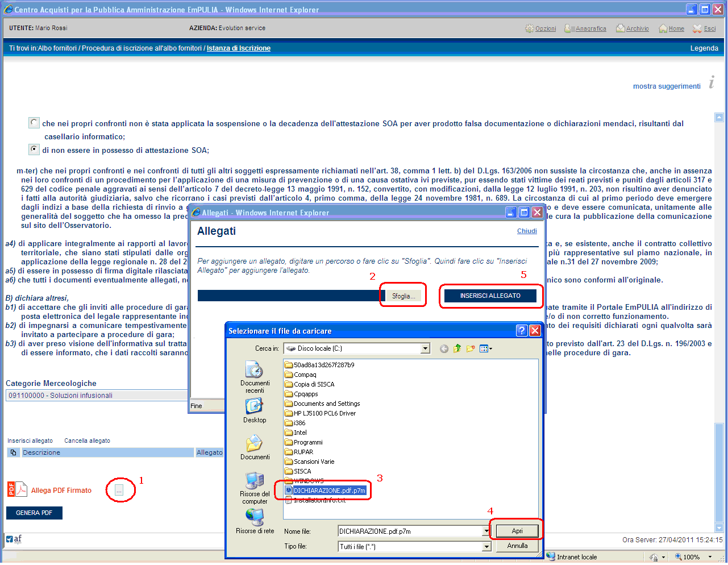This screenshot has height=565, width=728.
Task: Select the Intel folder
Action: 296,433
